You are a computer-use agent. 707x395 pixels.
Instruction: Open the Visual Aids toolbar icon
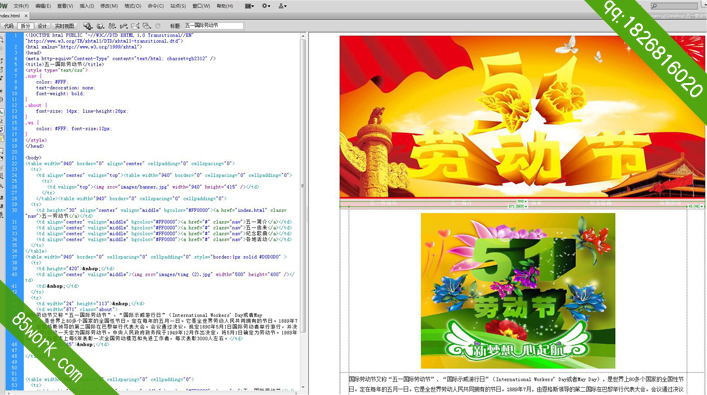tap(147, 26)
